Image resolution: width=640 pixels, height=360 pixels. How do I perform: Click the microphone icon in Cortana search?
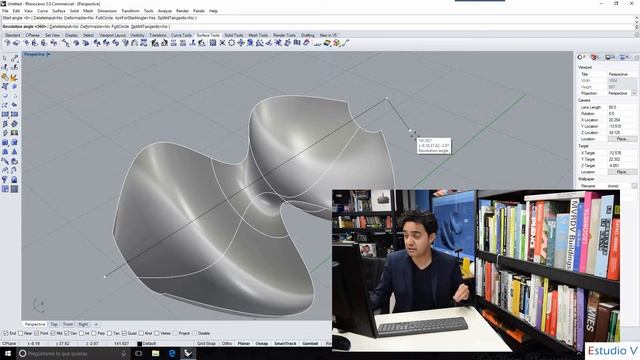[x=124, y=353]
